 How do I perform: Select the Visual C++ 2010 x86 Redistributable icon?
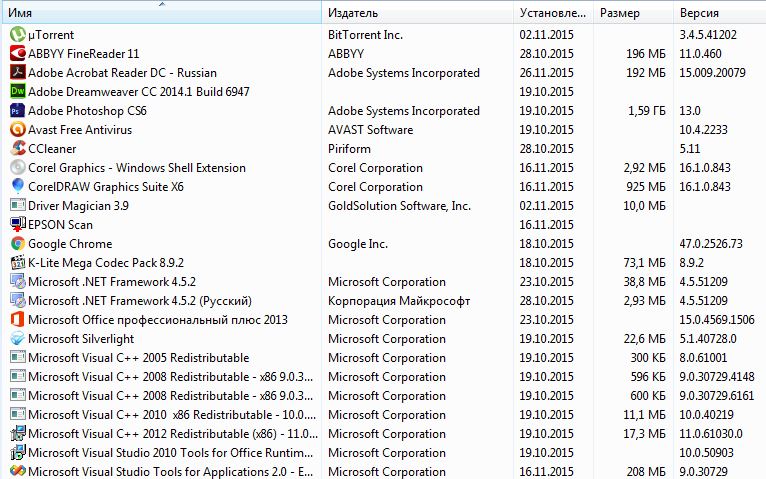(x=18, y=415)
